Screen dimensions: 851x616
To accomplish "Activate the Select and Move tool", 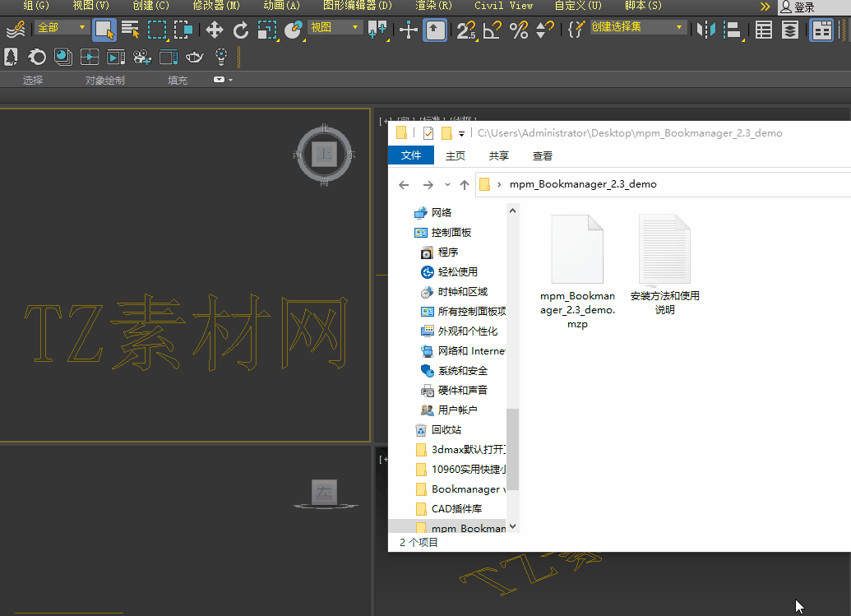I will point(215,30).
